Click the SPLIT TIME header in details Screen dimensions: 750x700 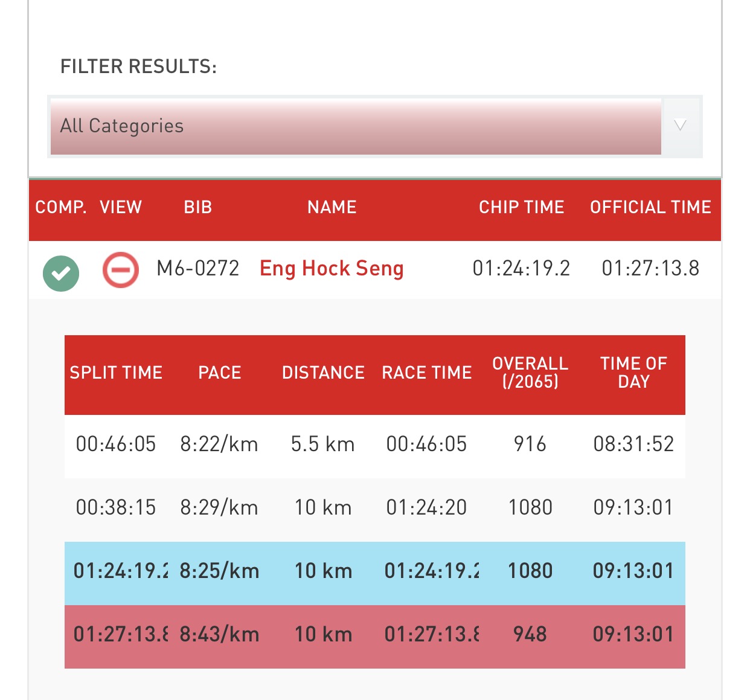116,373
